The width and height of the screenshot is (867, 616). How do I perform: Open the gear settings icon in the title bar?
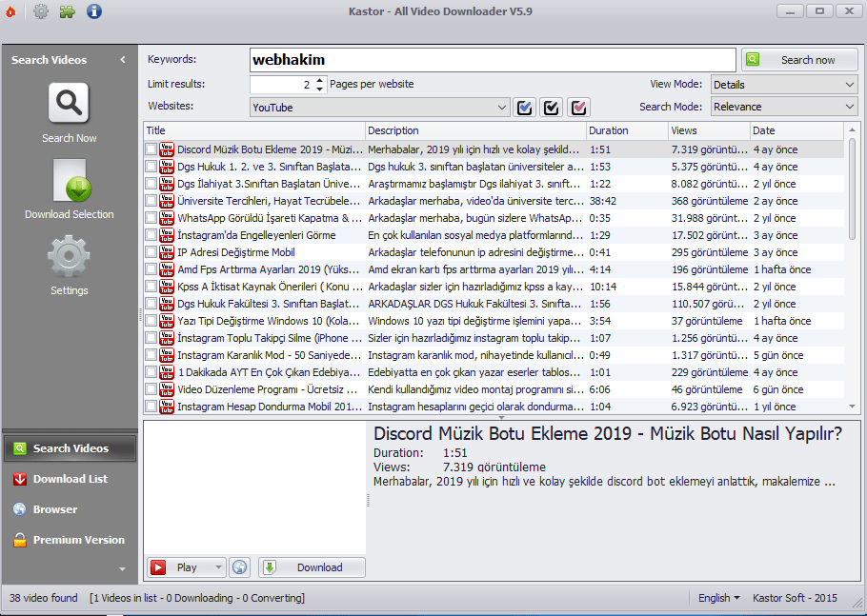pyautogui.click(x=41, y=11)
